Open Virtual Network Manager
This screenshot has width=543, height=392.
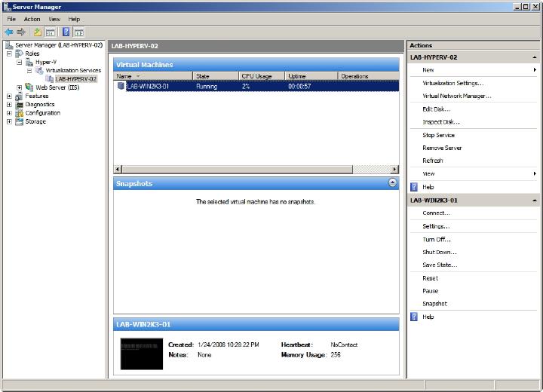457,96
